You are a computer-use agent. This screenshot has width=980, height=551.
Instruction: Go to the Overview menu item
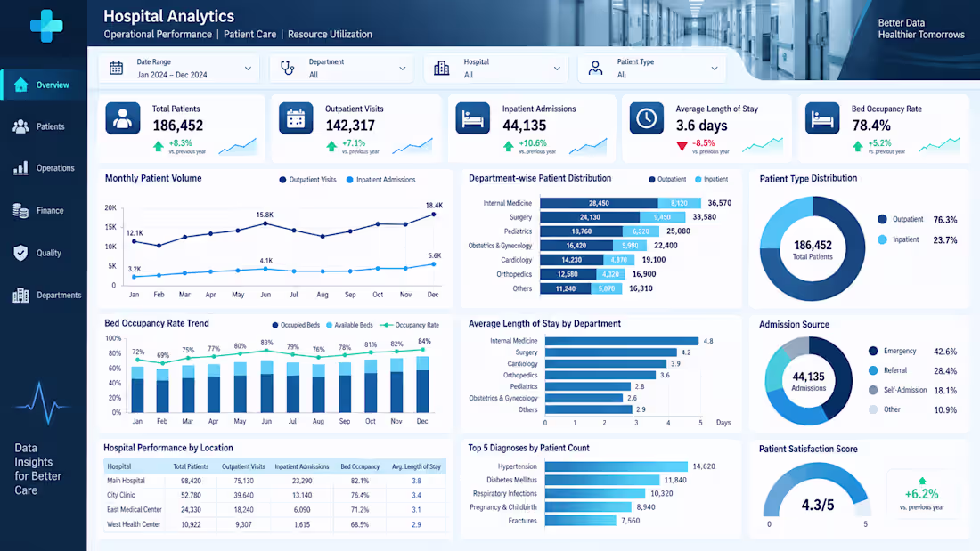point(44,85)
